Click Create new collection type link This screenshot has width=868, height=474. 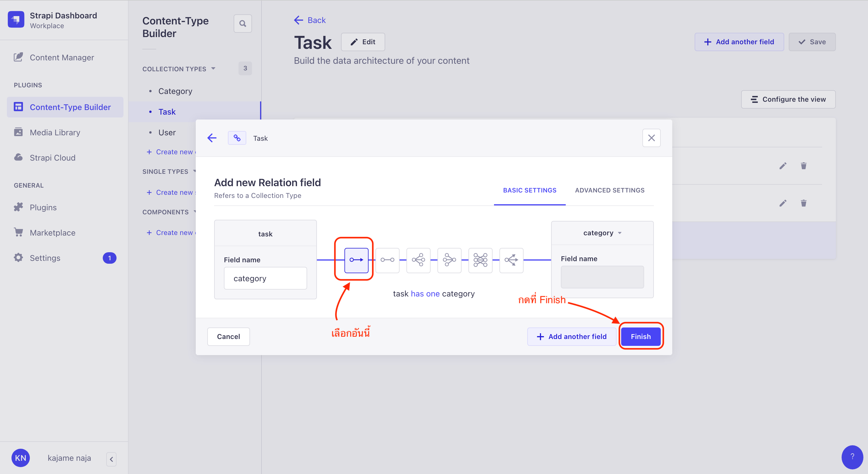tap(171, 152)
